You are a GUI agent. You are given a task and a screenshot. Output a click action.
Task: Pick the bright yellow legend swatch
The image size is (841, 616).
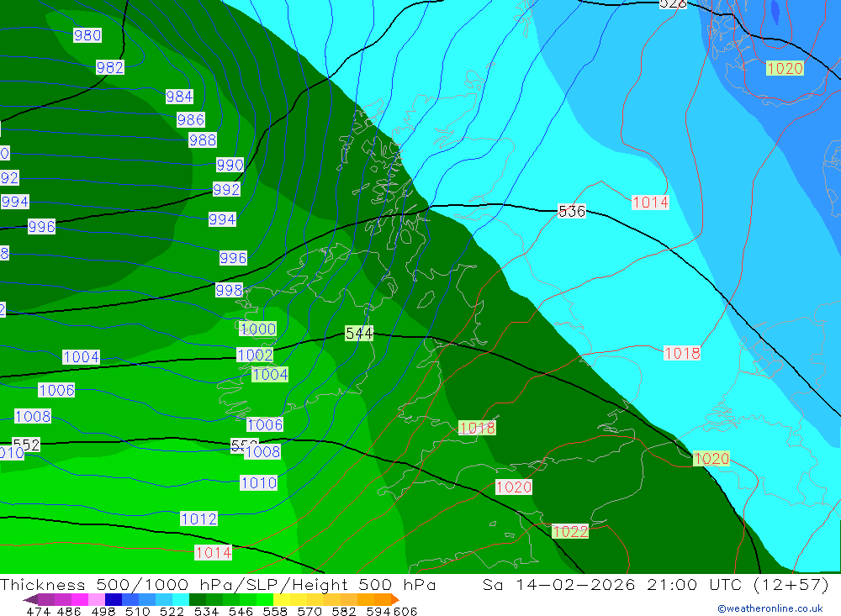282,599
